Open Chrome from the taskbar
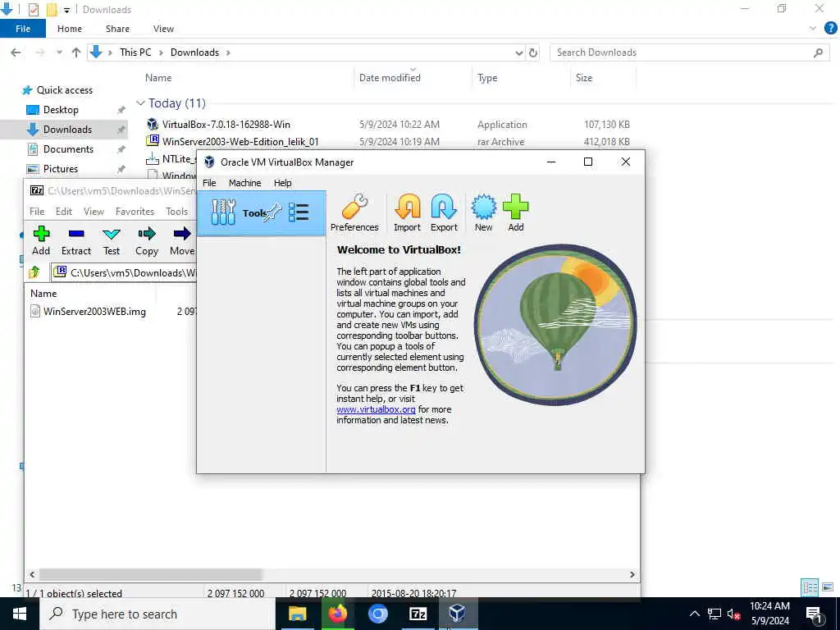Image resolution: width=840 pixels, height=630 pixels. click(377, 614)
